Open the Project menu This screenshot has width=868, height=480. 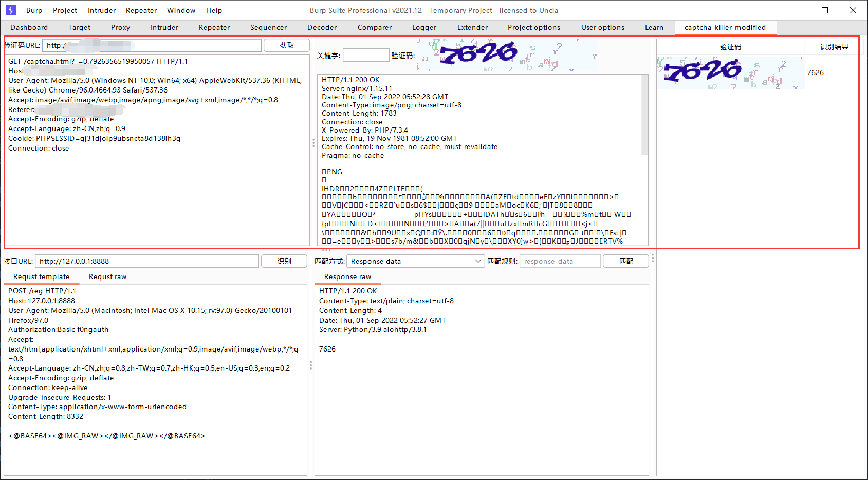[x=65, y=10]
